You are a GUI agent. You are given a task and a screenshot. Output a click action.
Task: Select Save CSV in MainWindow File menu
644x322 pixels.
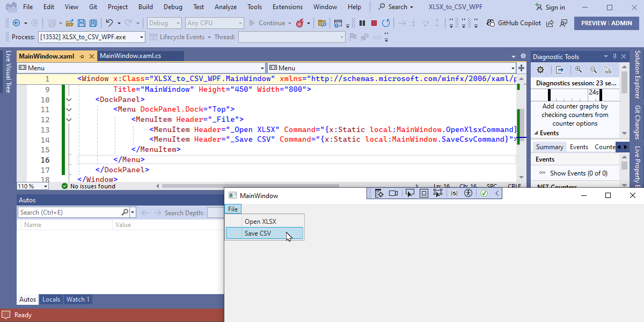pos(265,233)
